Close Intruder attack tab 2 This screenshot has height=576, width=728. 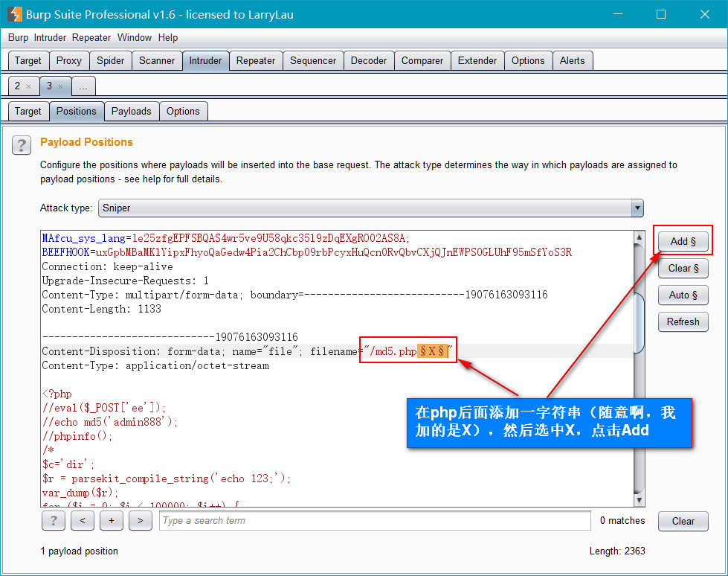pyautogui.click(x=29, y=86)
